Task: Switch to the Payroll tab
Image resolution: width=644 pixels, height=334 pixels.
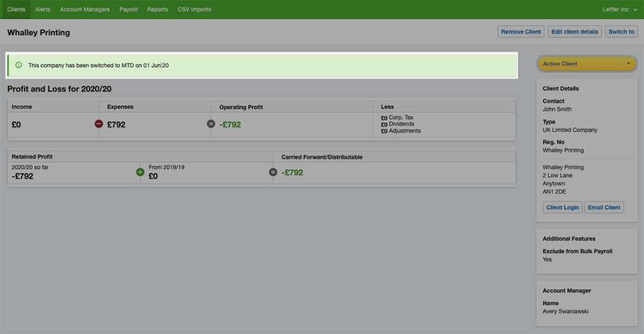Action: pos(128,10)
